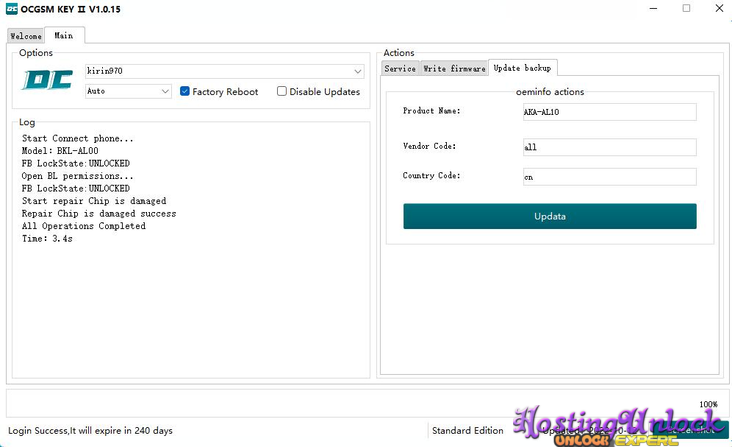Click the Updata button
Screen dimensions: 732x447
549,216
